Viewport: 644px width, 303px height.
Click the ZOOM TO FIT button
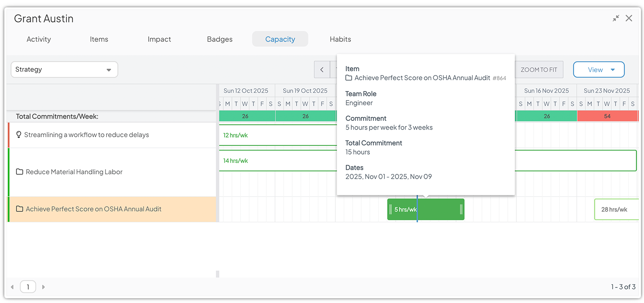tap(539, 69)
